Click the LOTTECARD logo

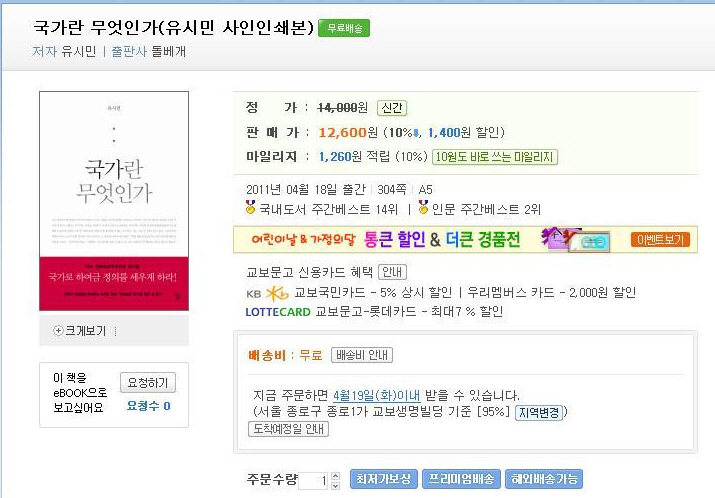click(278, 312)
